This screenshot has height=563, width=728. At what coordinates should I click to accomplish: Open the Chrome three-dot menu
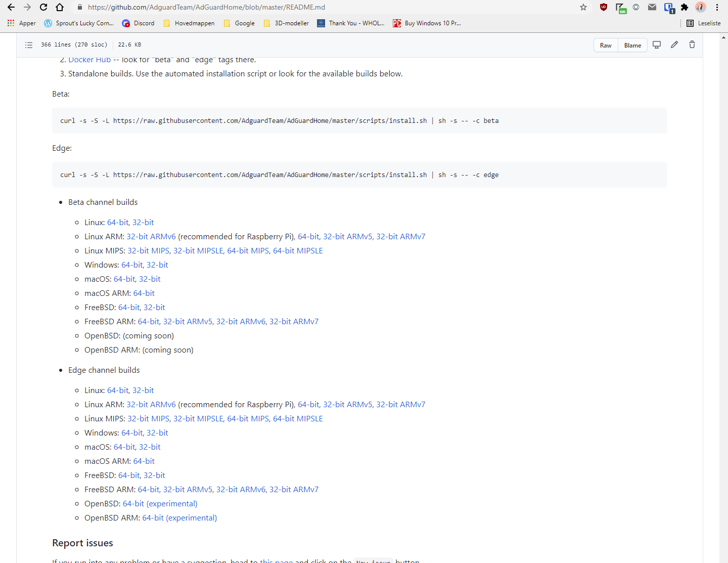[717, 7]
